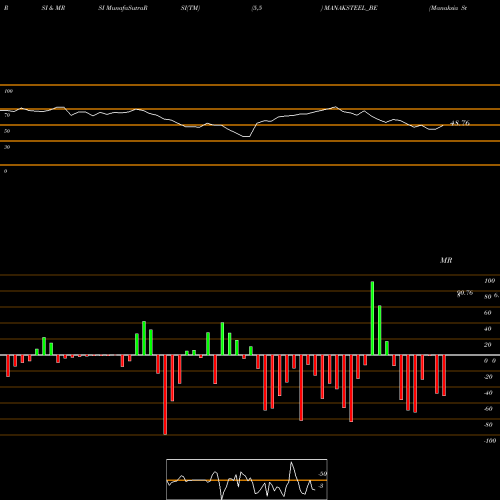Viewport: 500px width, 500px height.
Task: Click the RSI current value 48.76 label
Action: [x=460, y=123]
